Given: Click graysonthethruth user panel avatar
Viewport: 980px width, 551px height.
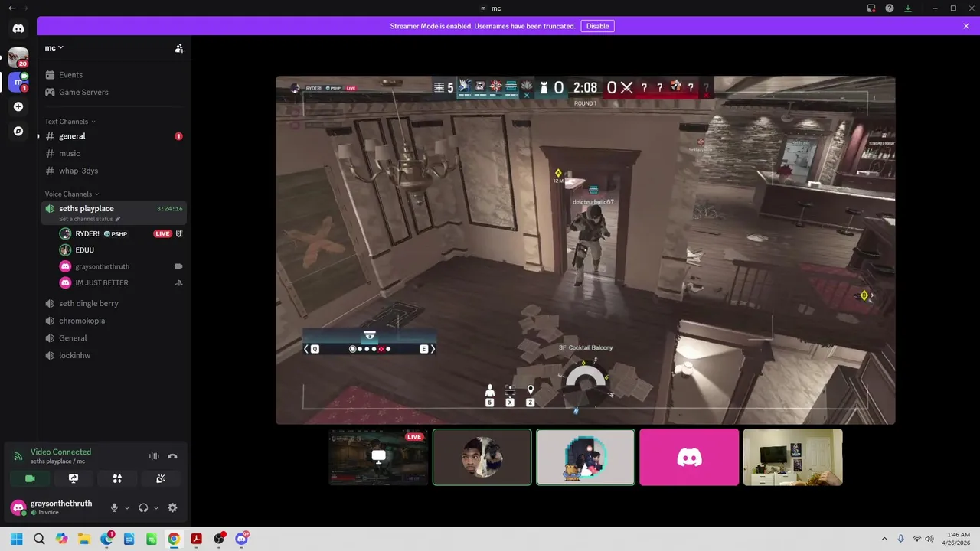Looking at the screenshot, I should (18, 507).
